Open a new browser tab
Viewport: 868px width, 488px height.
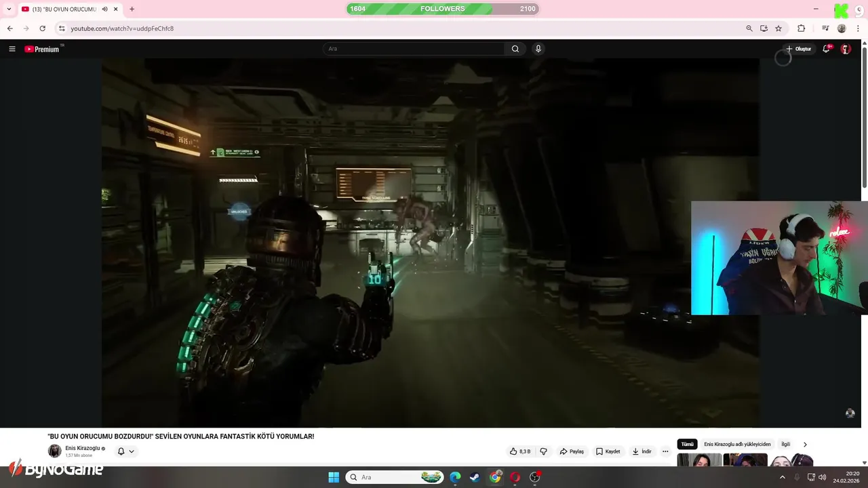tap(132, 9)
